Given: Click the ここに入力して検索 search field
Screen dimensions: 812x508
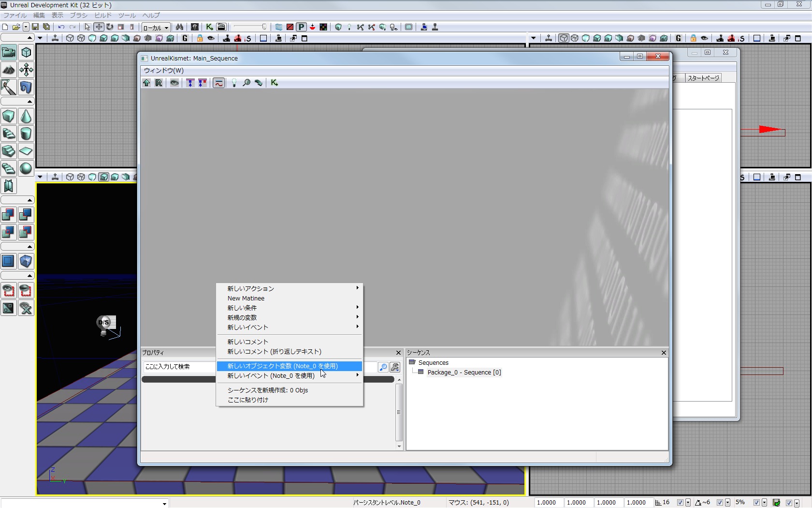Looking at the screenshot, I should click(x=259, y=367).
